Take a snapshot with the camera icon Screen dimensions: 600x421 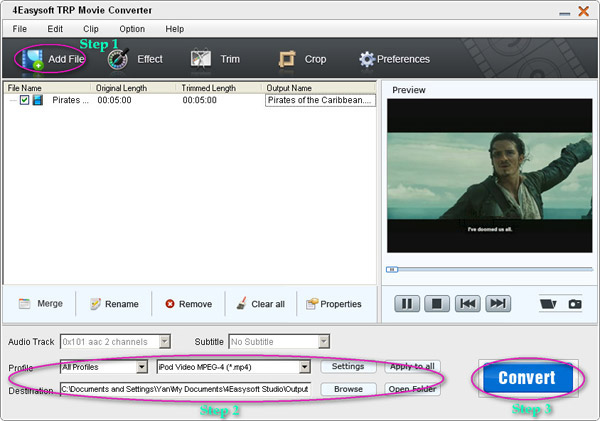575,304
